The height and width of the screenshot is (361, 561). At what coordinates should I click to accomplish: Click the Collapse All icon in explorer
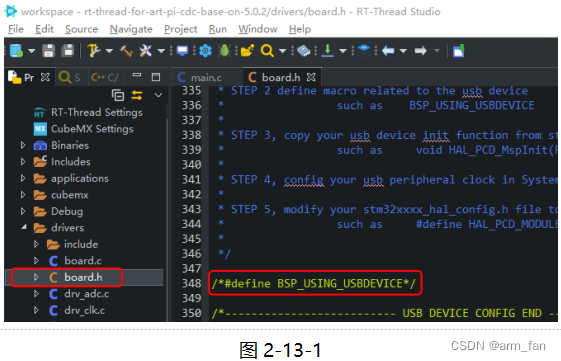tap(118, 95)
